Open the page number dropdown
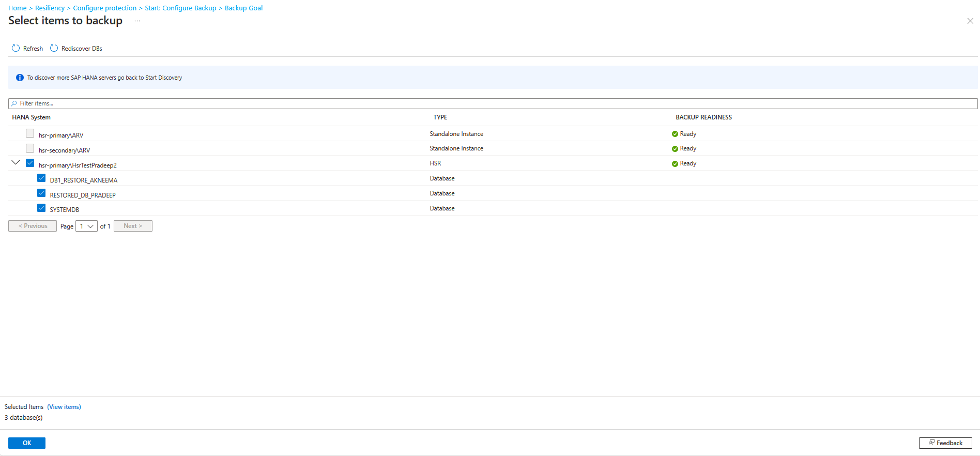 86,226
